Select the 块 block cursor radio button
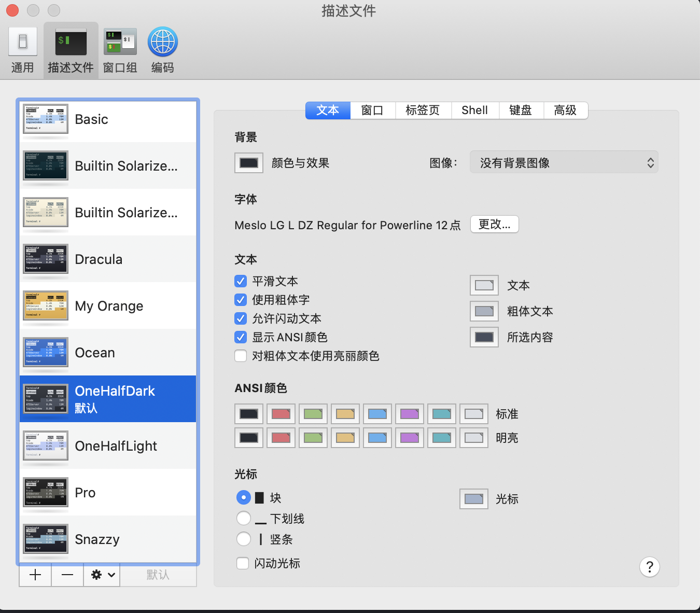The height and width of the screenshot is (613, 700). [x=244, y=498]
